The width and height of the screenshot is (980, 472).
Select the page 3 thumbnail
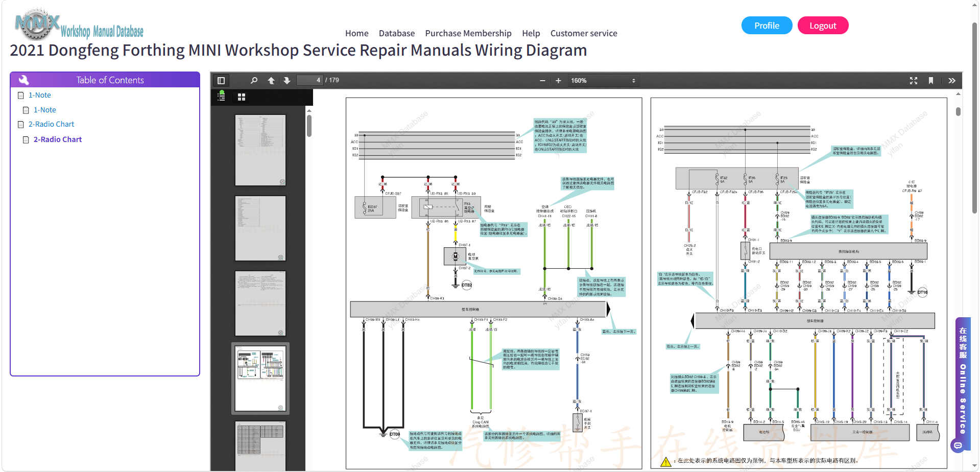click(260, 303)
